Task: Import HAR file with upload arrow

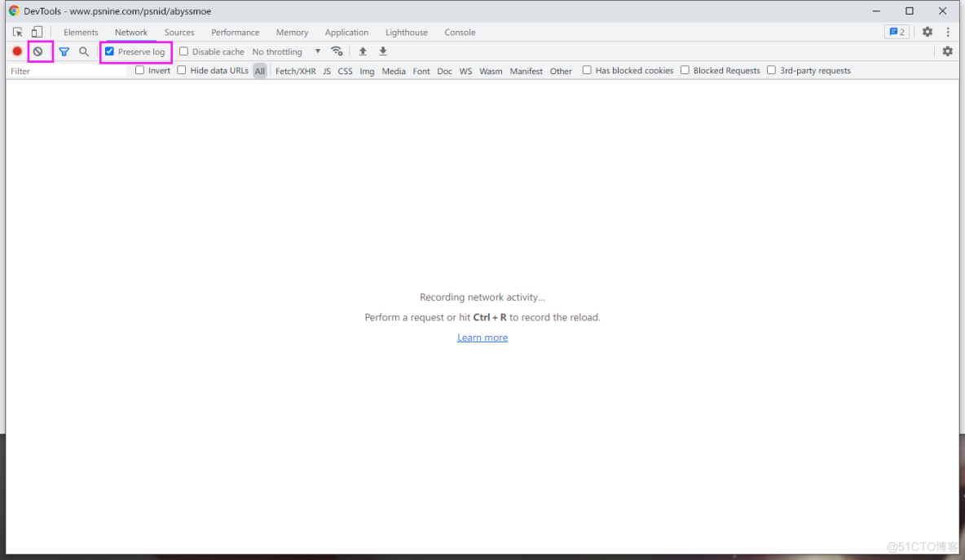Action: click(x=363, y=51)
